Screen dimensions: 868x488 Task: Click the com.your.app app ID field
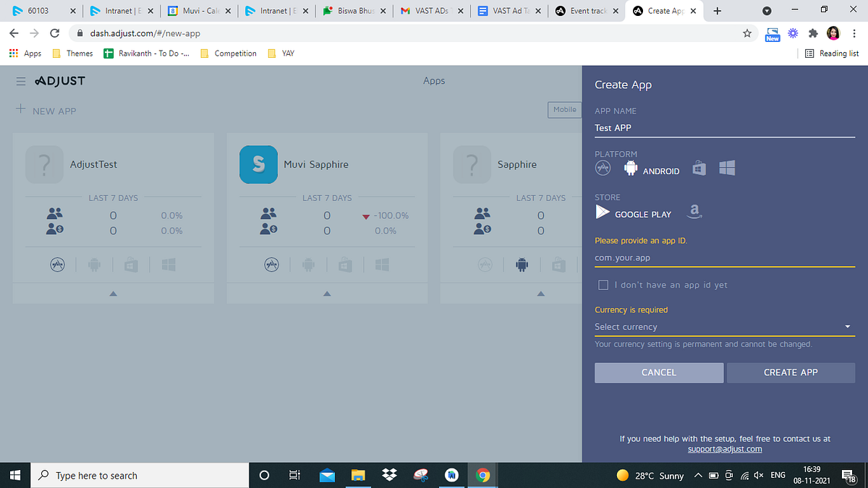[725, 257]
